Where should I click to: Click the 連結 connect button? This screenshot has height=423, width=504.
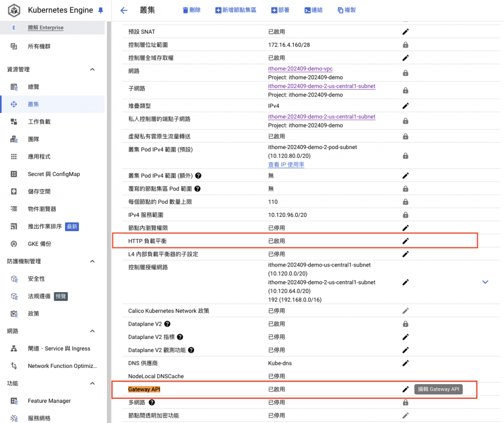coord(314,10)
